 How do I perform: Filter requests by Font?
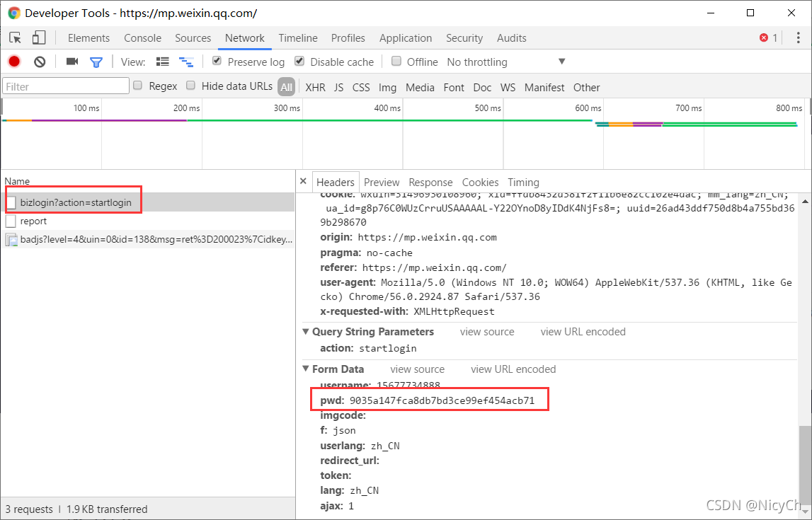click(454, 88)
